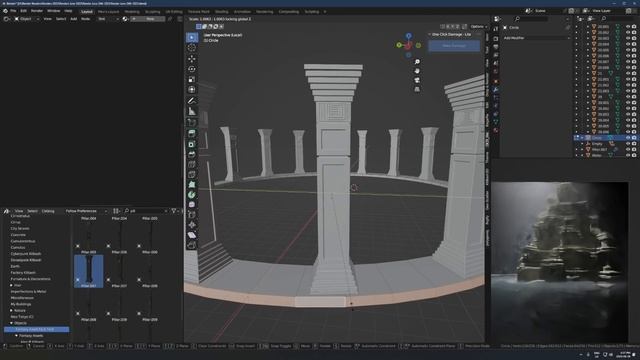Switch perspective/orthographic grid icon
Image resolution: width=640 pixels, height=360 pixels.
[417, 89]
